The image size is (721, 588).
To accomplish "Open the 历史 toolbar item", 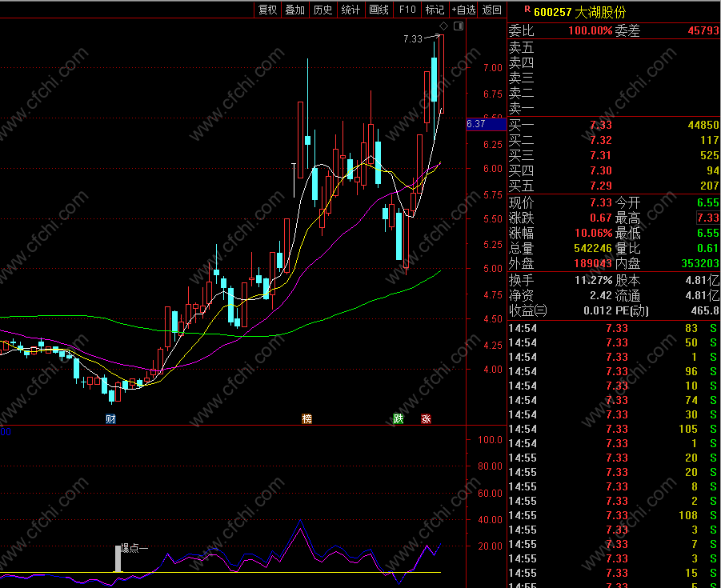I will tap(322, 10).
